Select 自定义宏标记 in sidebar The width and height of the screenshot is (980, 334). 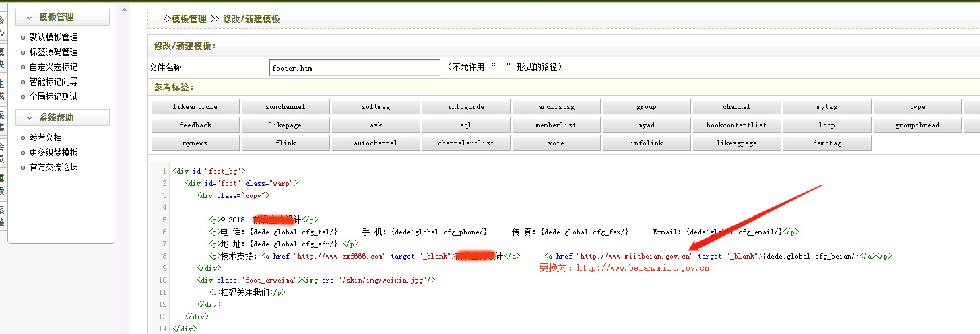(53, 67)
